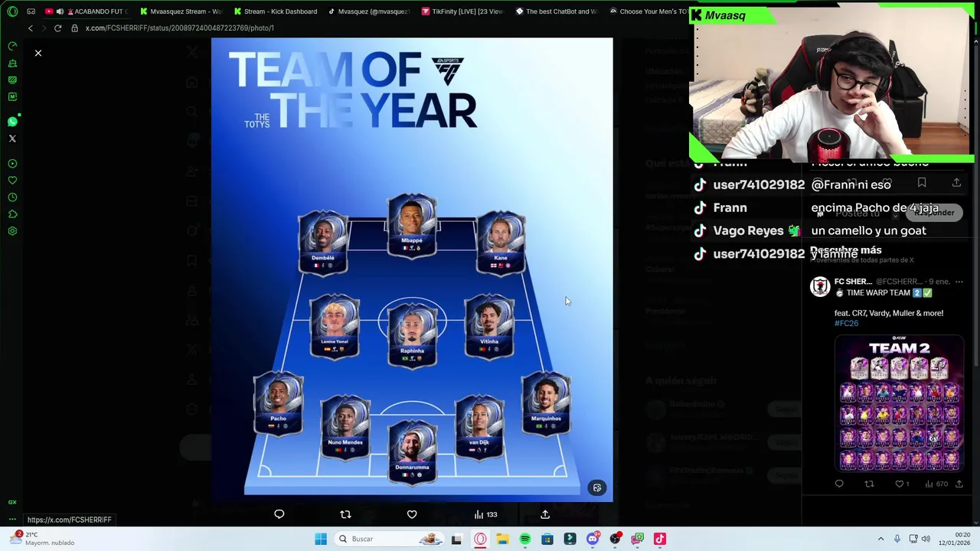Image resolution: width=980 pixels, height=551 pixels.
Task: Click FC SHERIFF avatar in side post
Action: [x=820, y=287]
